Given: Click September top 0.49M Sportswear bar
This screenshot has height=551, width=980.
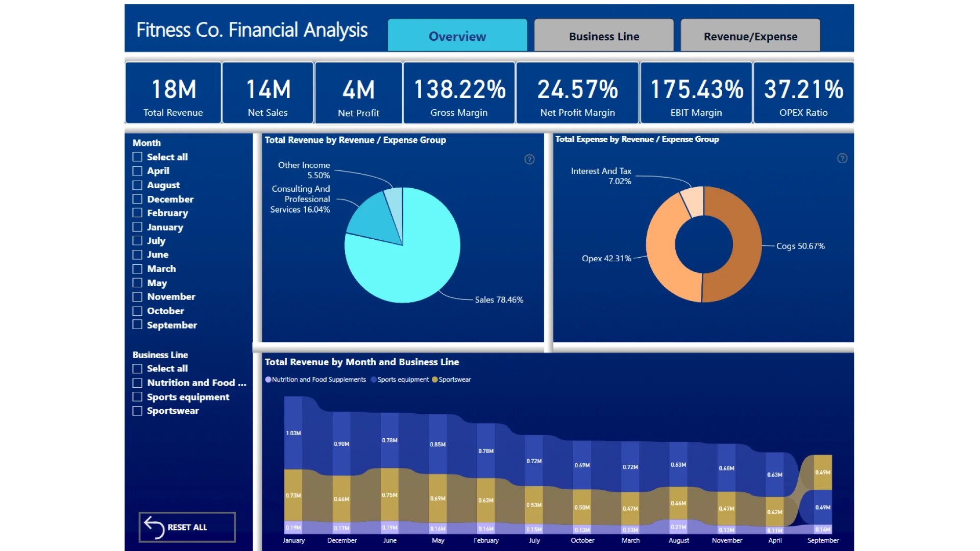Looking at the screenshot, I should pos(822,472).
